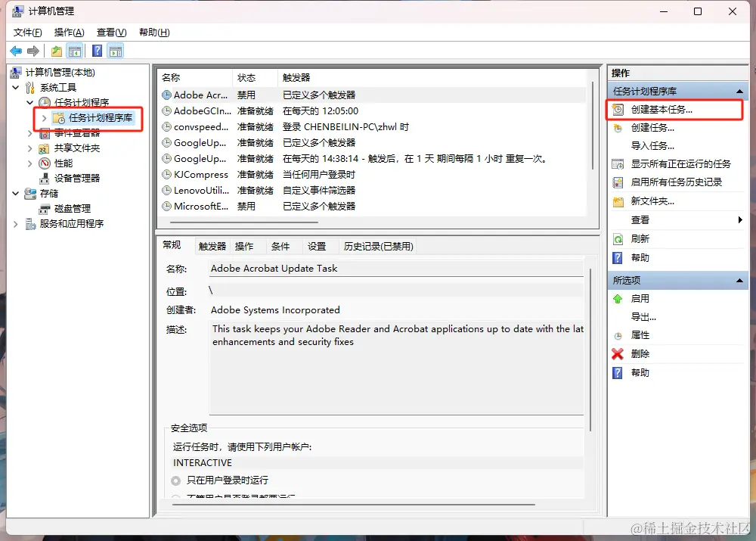Collapse the 任务计划程序库 actions section
Image resolution: width=756 pixels, height=541 pixels.
coord(739,92)
